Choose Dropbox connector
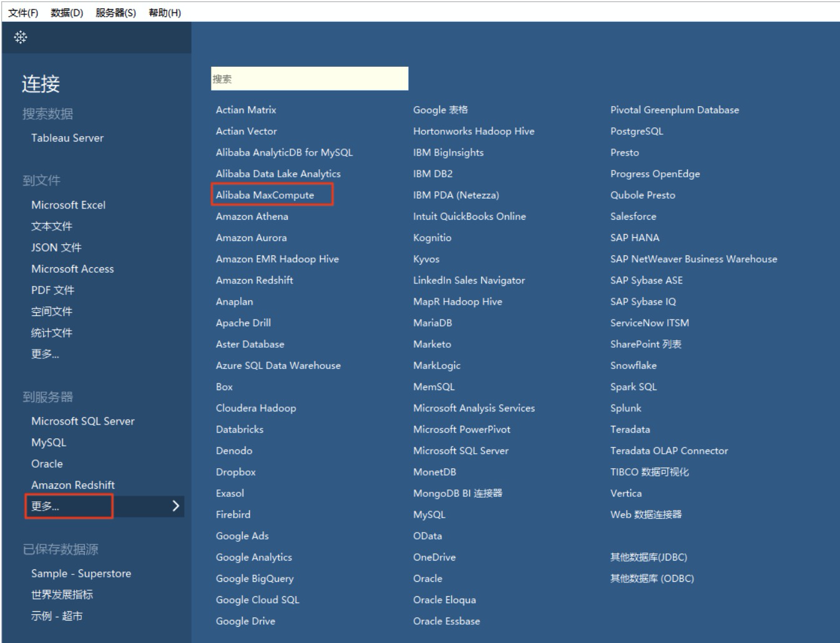This screenshot has width=840, height=643. (x=236, y=472)
